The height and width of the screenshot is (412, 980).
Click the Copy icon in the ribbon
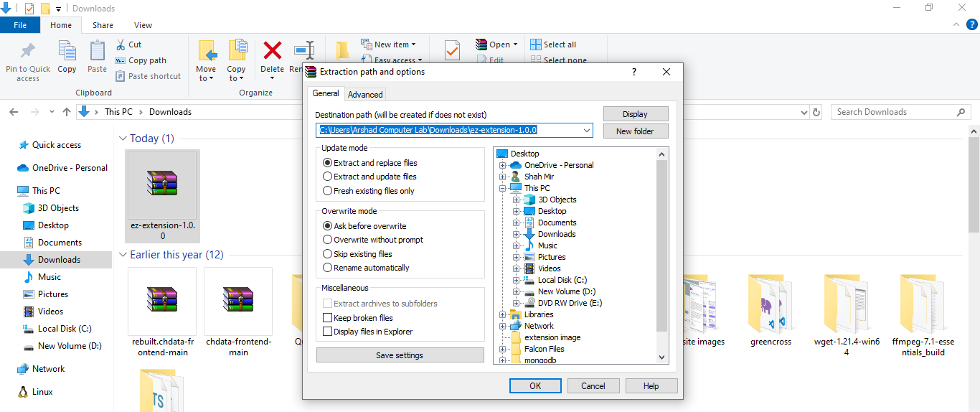[67, 51]
